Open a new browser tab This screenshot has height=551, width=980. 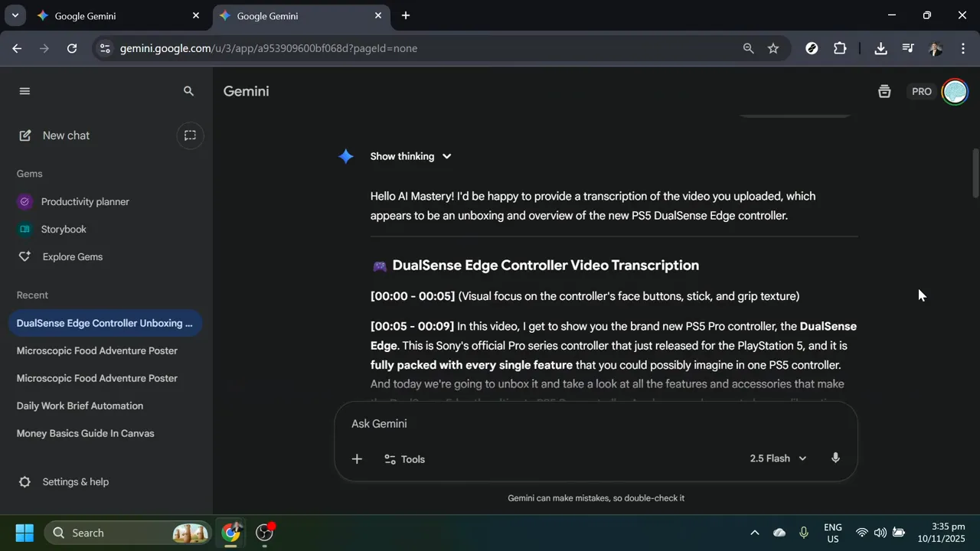(406, 15)
